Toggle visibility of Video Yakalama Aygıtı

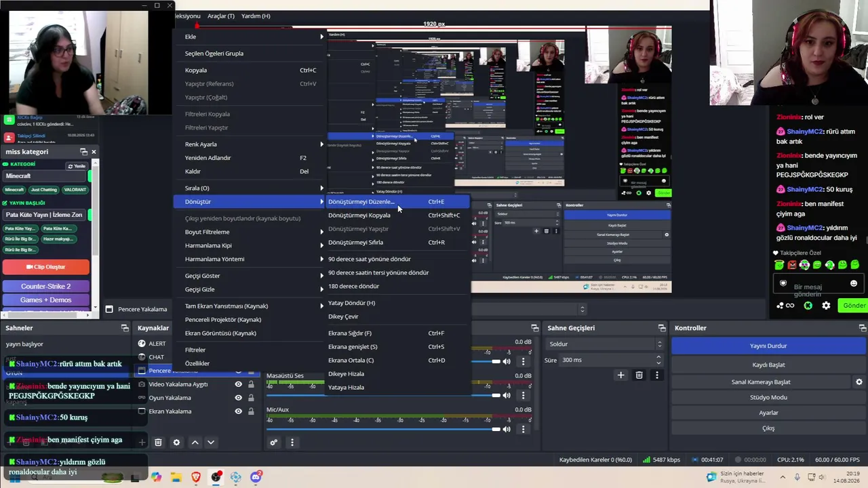pyautogui.click(x=238, y=384)
